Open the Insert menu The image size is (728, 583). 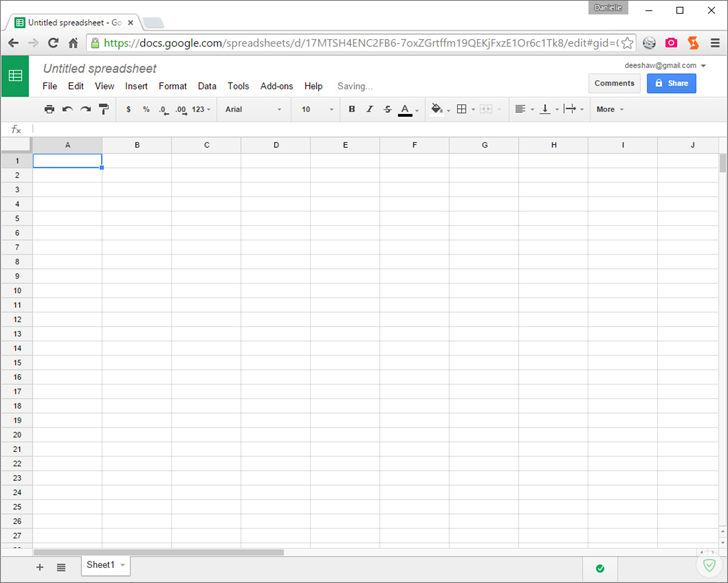[136, 86]
